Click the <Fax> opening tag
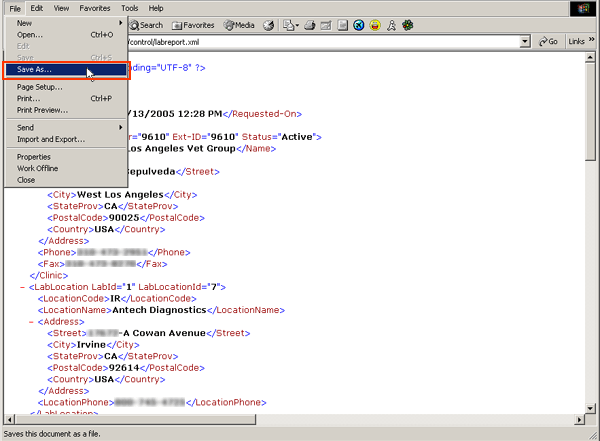This screenshot has width=600, height=441. tap(51, 264)
